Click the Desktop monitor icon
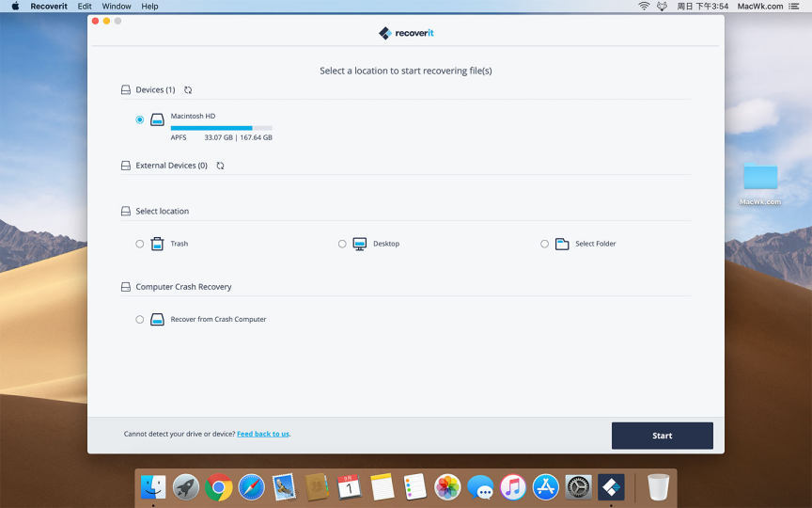 (359, 244)
